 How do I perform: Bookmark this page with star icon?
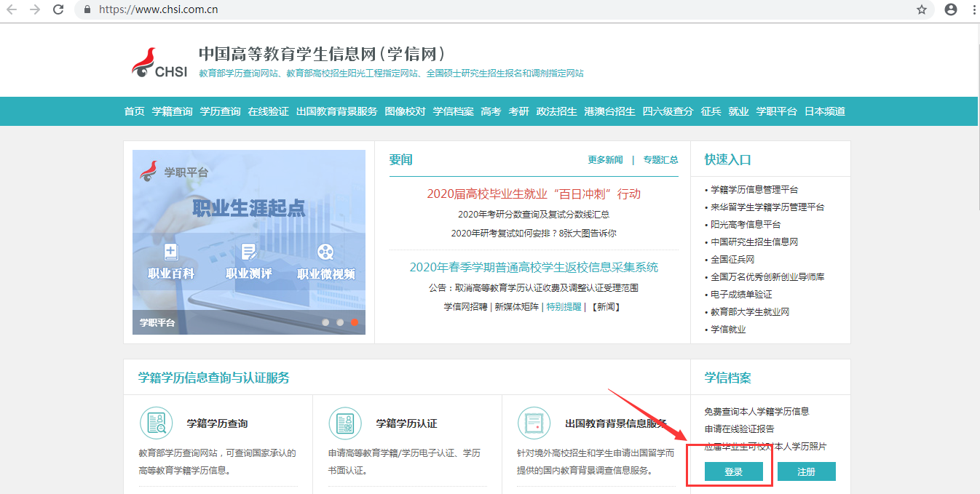[922, 9]
